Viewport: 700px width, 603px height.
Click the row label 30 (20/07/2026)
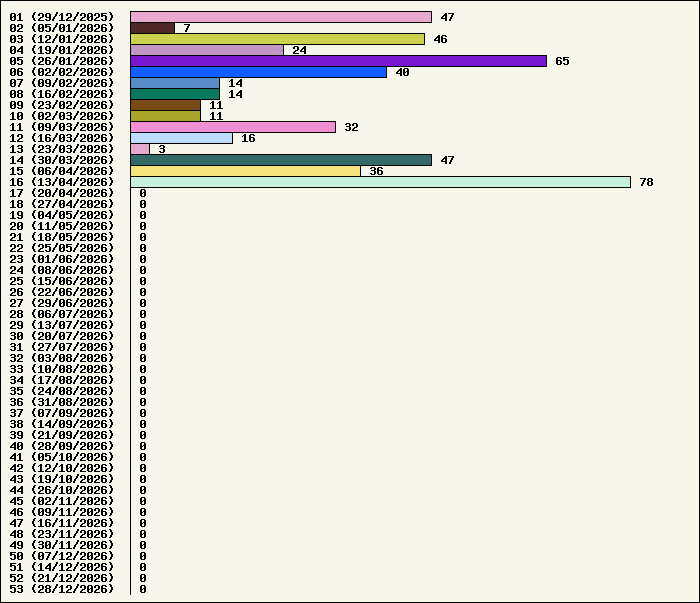[62, 336]
